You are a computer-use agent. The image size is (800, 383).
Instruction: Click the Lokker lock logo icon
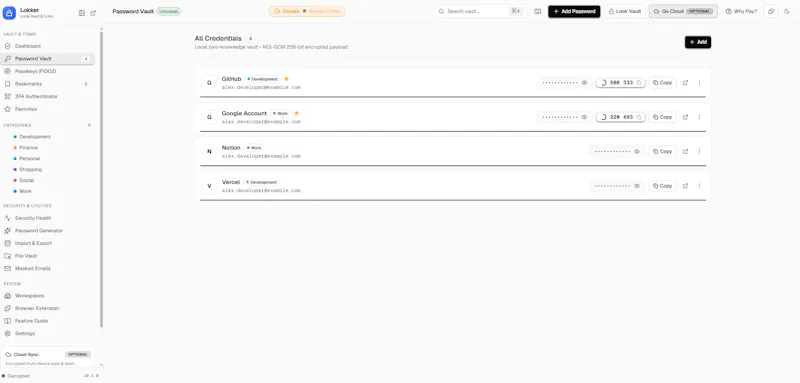(x=9, y=13)
